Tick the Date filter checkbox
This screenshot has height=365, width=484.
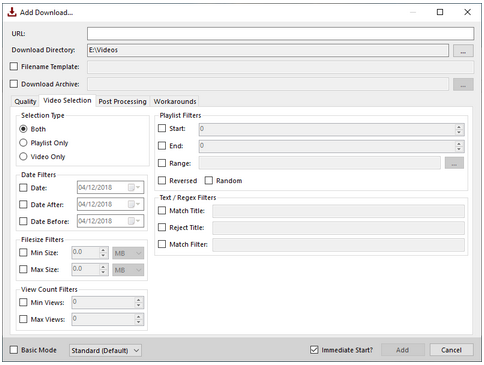pyautogui.click(x=23, y=188)
